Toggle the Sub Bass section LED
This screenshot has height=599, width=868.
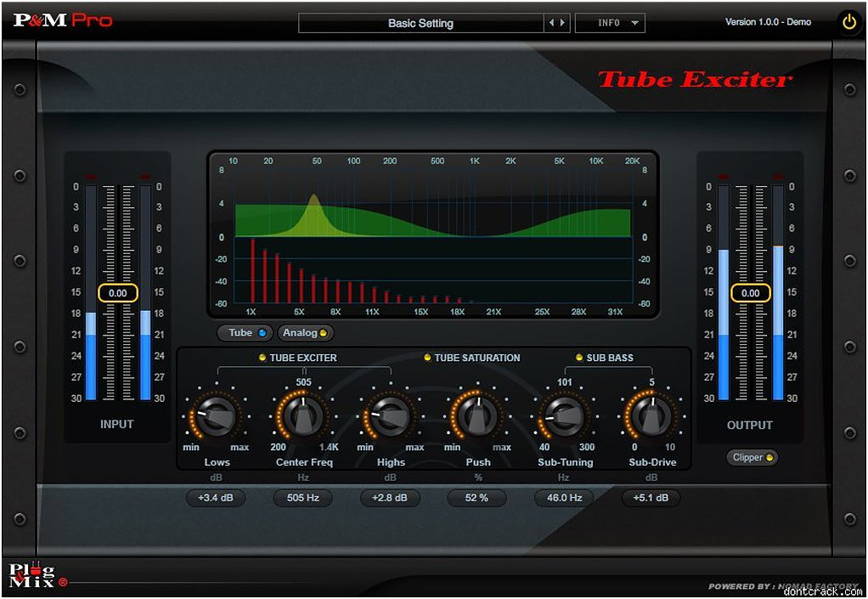click(x=579, y=358)
